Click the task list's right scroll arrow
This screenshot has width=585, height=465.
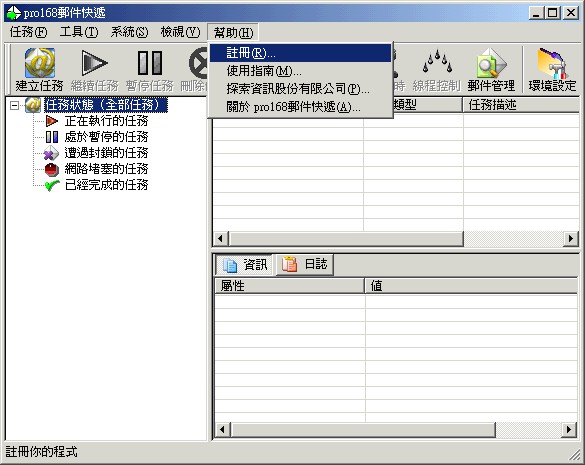[x=570, y=238]
